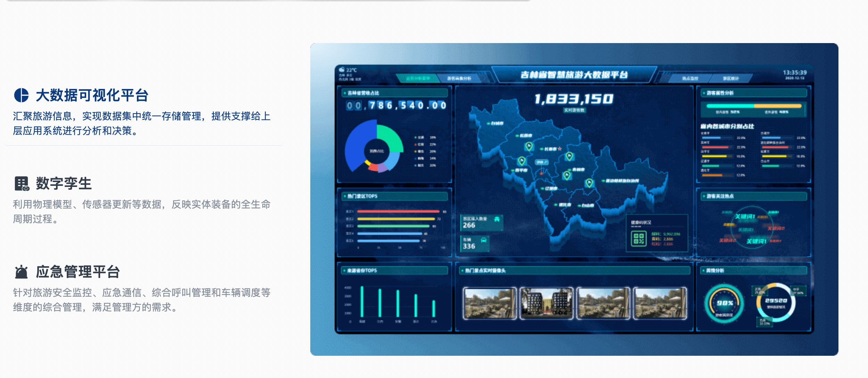Screen dimensions: 868x378
Task: Click the description starting 汇聚旅游信息
Action: [142, 123]
